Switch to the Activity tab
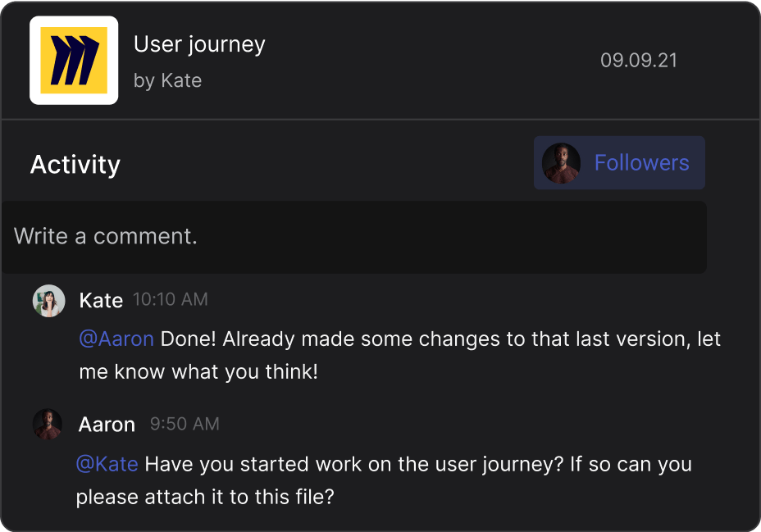Screen dimensions: 761x532 (x=75, y=164)
